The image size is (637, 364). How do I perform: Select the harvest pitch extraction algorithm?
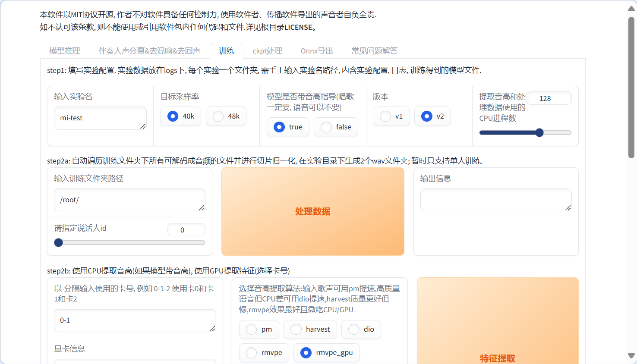tap(310, 329)
